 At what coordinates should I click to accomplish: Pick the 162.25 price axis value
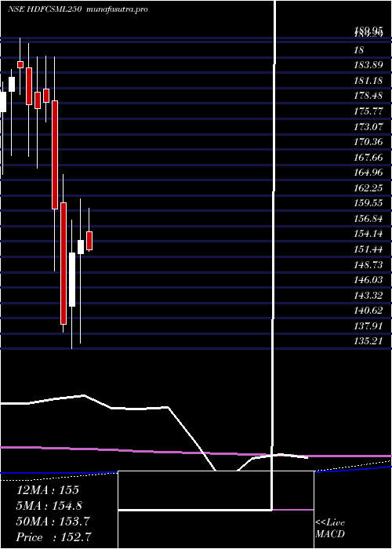point(368,188)
